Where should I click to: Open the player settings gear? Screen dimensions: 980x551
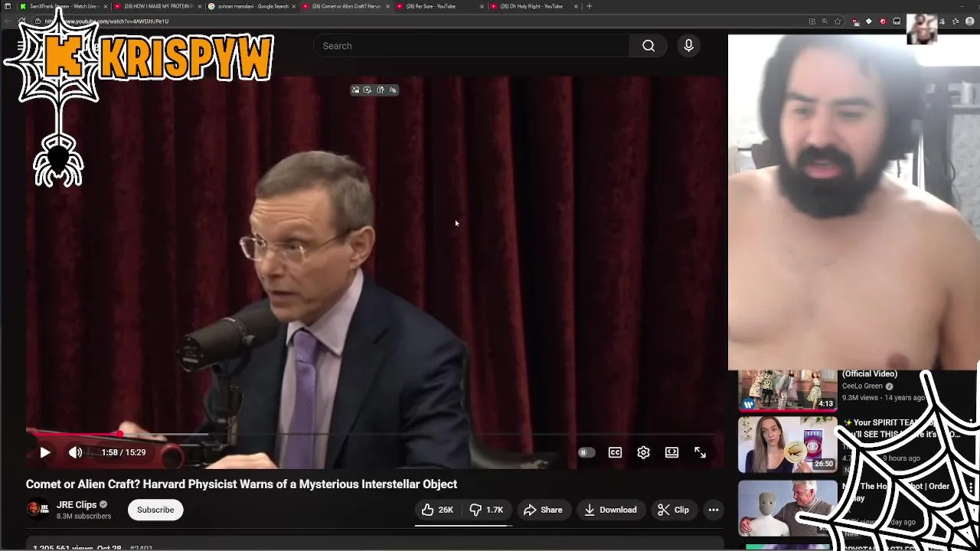(x=643, y=452)
